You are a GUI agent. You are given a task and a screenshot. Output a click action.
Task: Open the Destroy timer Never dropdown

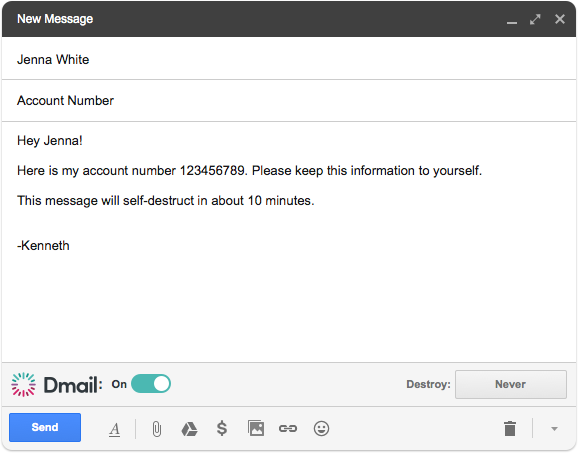(x=511, y=384)
